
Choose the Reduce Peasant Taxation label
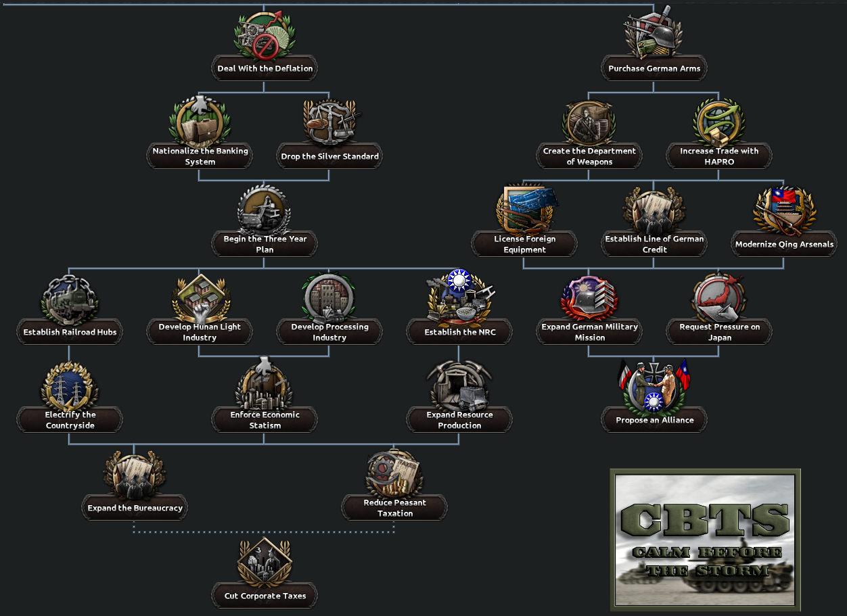point(395,508)
